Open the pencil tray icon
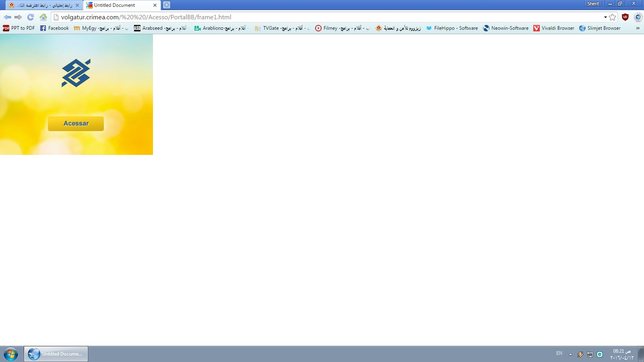Screen dimensions: 644x362 580,354
